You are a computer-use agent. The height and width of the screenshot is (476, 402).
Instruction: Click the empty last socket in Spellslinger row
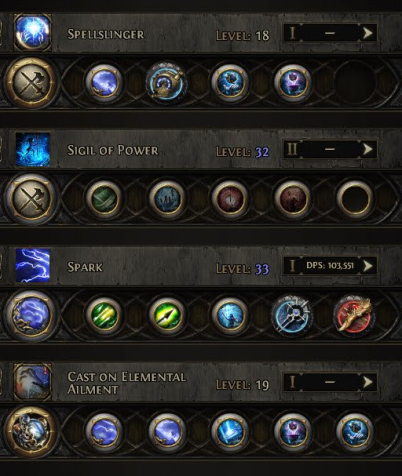click(x=355, y=82)
